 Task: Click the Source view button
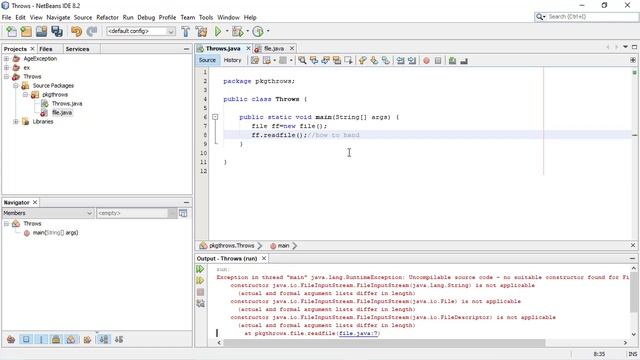(x=207, y=60)
